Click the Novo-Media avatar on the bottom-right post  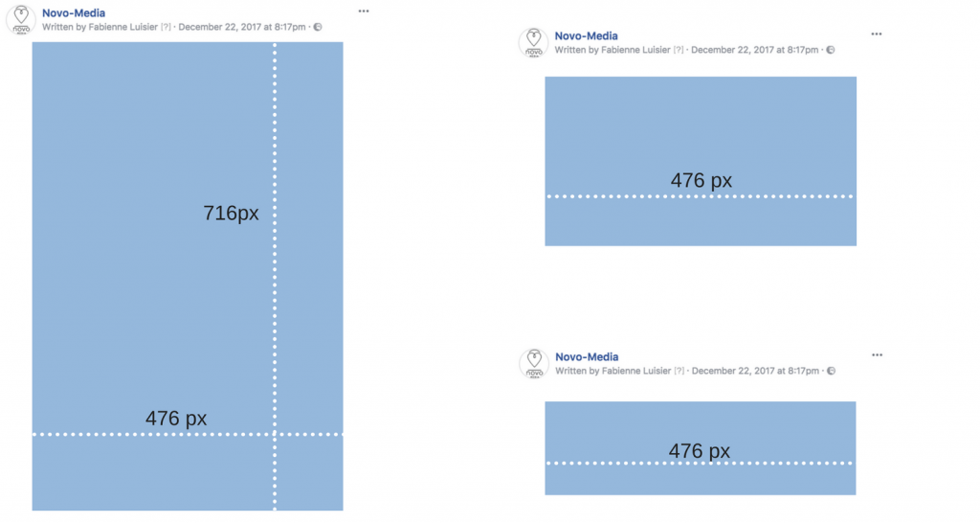[534, 363]
